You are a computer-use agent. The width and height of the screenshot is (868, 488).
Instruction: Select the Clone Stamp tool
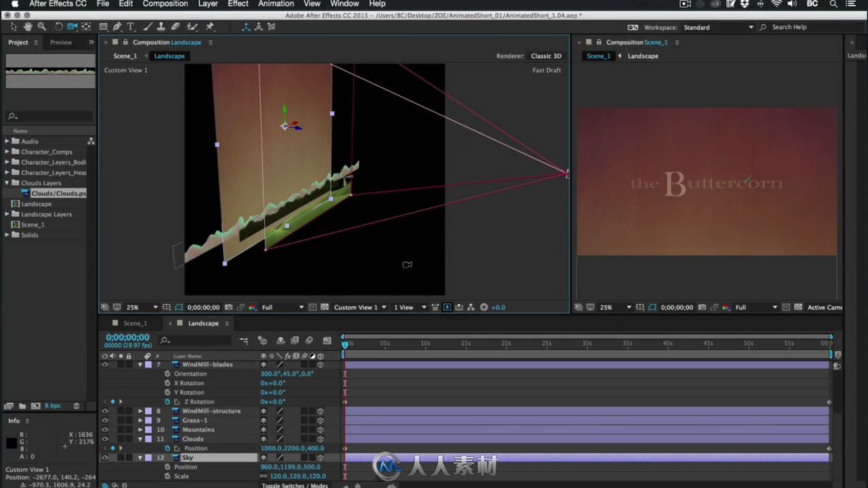[x=161, y=26]
